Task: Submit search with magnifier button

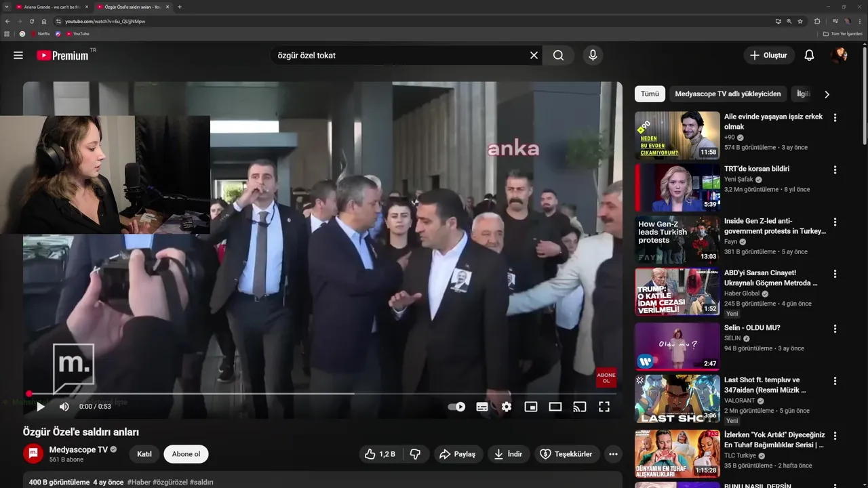Action: [558, 56]
